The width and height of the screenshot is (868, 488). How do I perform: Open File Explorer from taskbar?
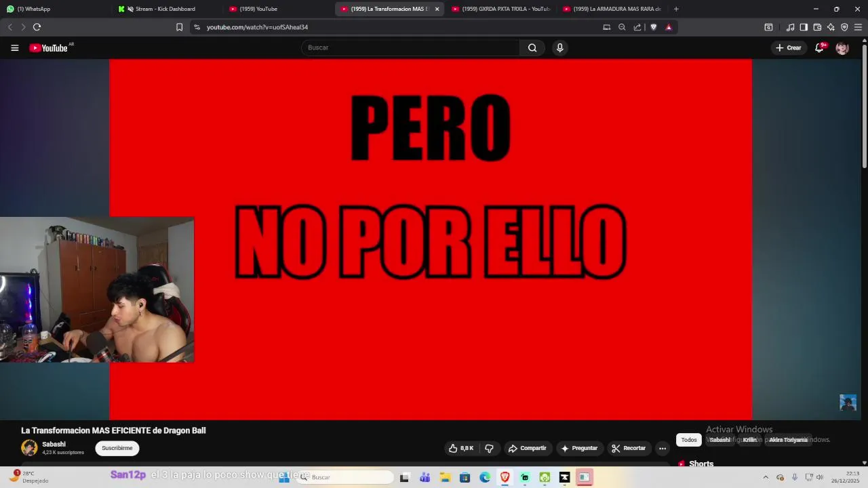[445, 477]
